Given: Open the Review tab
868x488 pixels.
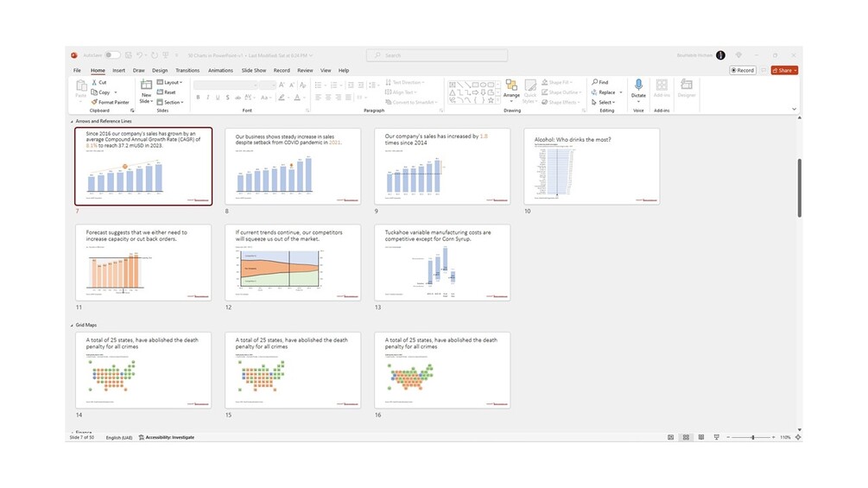Looking at the screenshot, I should (305, 70).
